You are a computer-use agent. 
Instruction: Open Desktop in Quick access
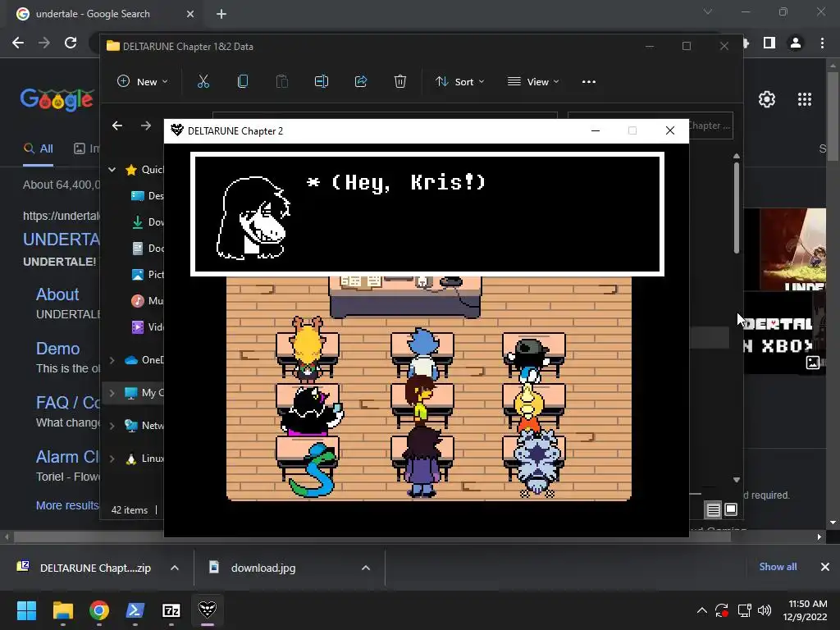(x=148, y=196)
